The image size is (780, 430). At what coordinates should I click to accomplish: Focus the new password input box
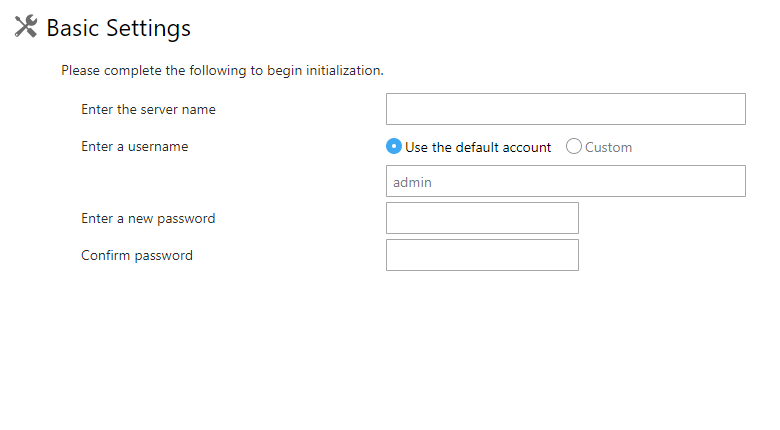482,218
